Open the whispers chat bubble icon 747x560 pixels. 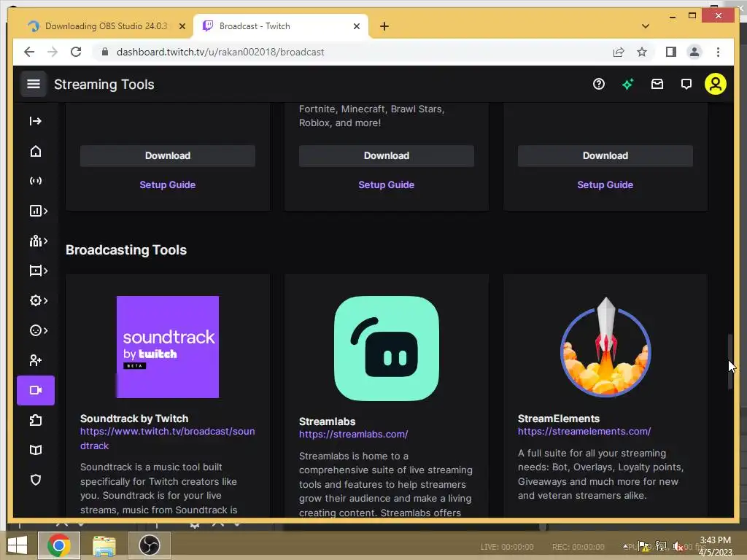[x=686, y=85]
